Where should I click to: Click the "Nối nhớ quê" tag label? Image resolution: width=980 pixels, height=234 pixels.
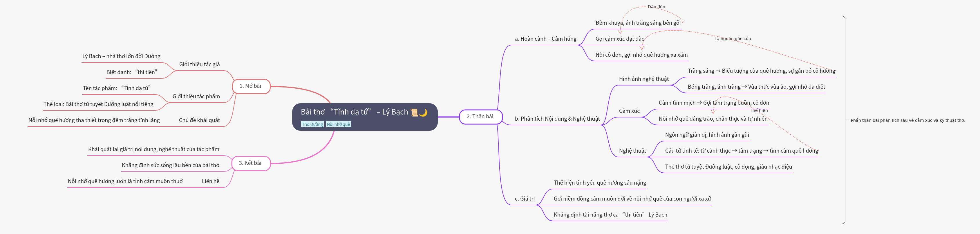[x=338, y=124]
